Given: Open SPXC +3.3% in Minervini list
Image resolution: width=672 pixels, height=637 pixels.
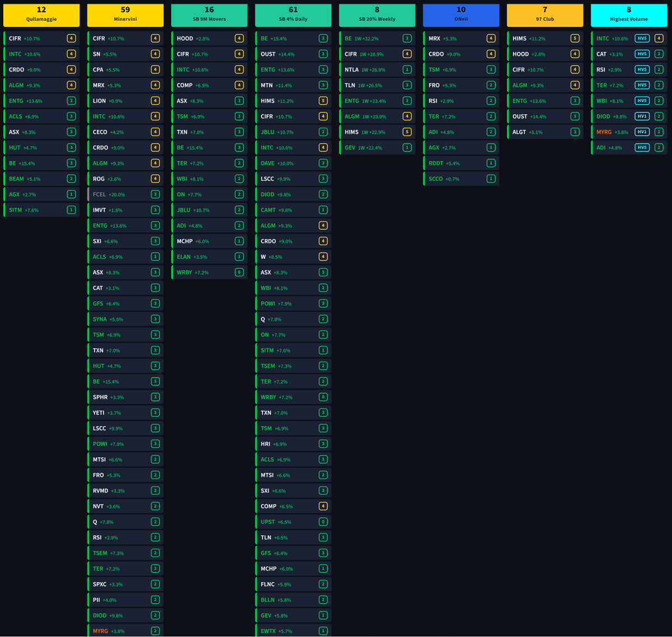Looking at the screenshot, I should (125, 584).
